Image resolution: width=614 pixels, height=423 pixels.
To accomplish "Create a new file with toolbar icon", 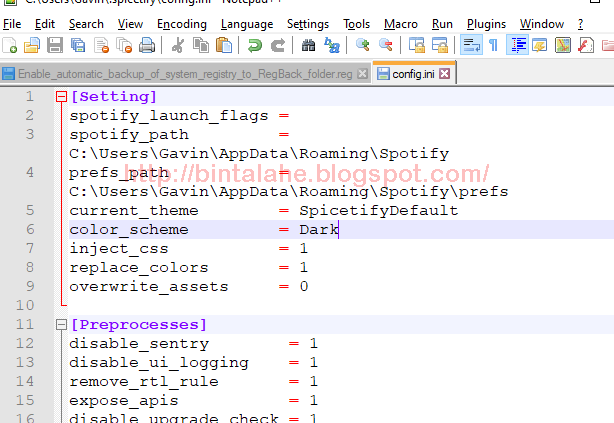I will tap(9, 45).
